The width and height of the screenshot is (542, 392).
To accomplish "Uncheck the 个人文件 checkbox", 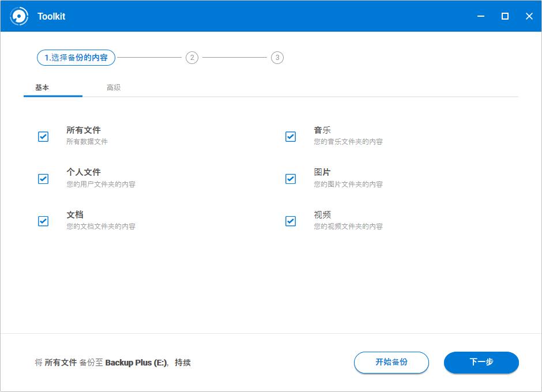I will pos(43,179).
